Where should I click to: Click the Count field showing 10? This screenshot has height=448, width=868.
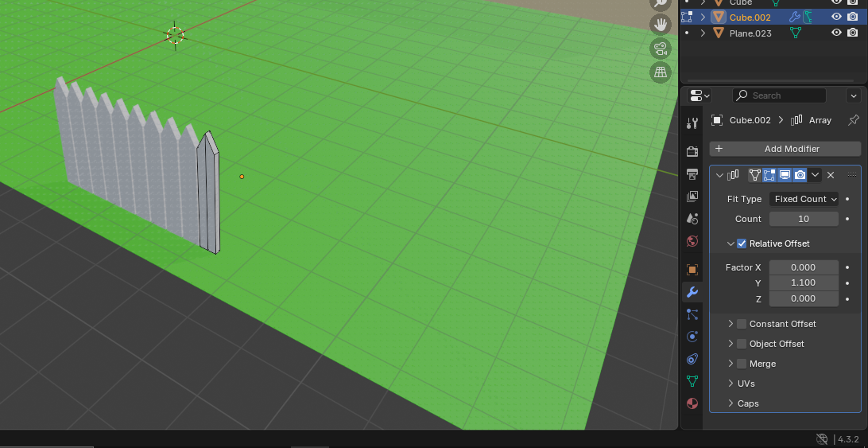[804, 219]
